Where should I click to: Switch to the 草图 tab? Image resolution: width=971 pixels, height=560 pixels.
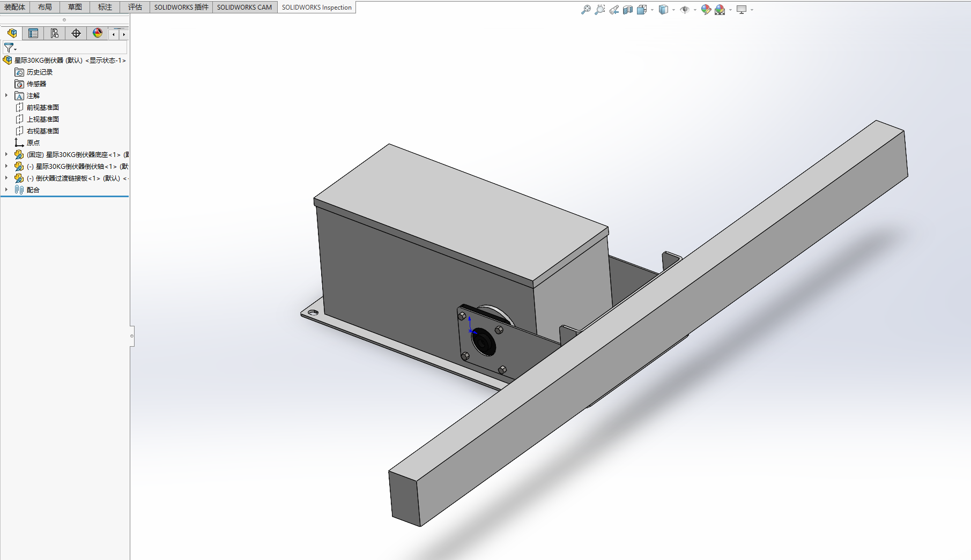click(75, 7)
